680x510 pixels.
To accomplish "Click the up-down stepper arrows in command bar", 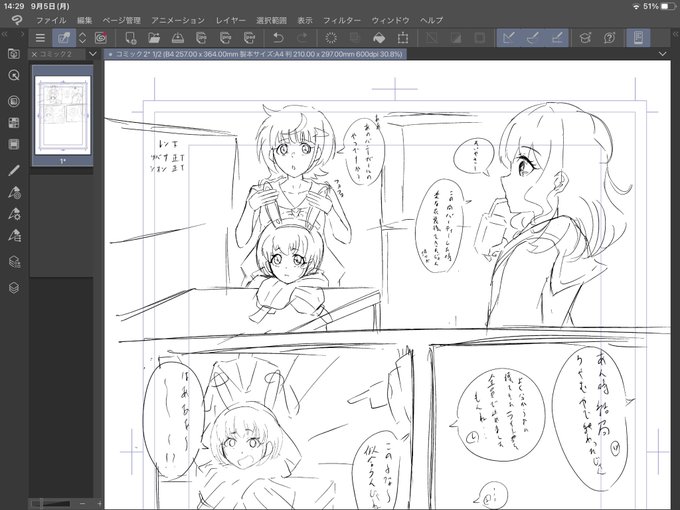I will coord(82,38).
